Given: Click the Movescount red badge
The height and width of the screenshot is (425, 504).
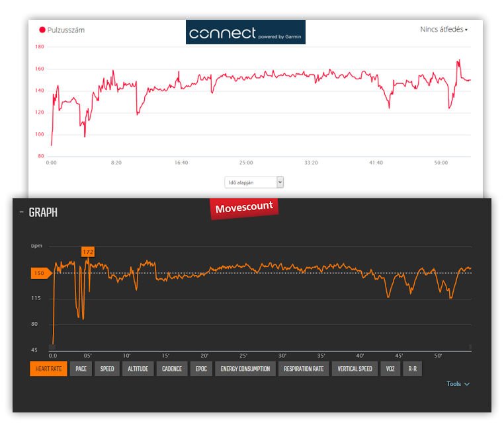Looking at the screenshot, I should [x=244, y=208].
